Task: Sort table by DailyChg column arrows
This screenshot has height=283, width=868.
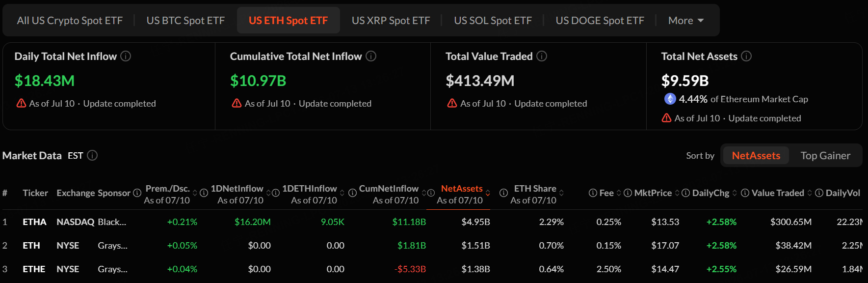Action: [x=735, y=193]
